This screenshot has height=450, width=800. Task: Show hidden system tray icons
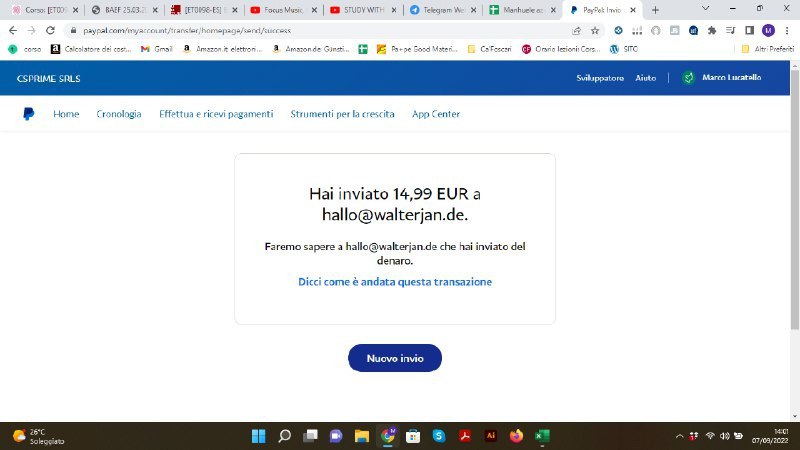pyautogui.click(x=679, y=436)
